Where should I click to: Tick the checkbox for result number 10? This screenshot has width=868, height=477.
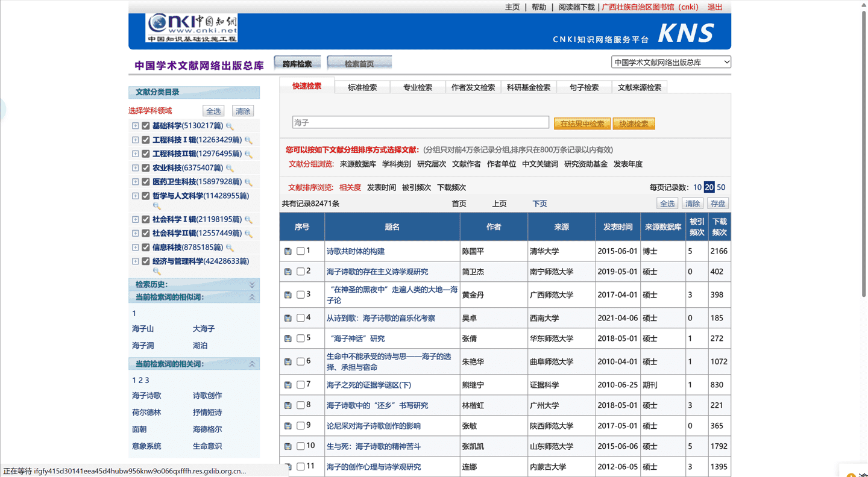pyautogui.click(x=300, y=446)
